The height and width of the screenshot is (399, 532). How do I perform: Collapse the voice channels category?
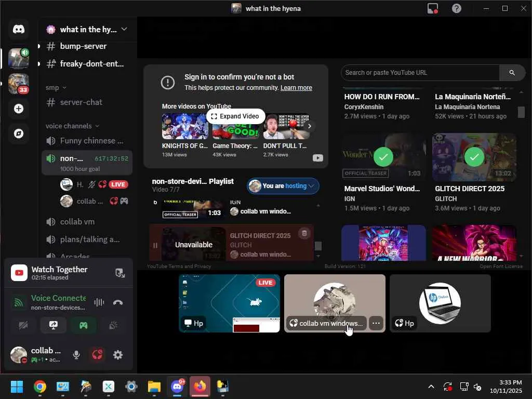point(72,126)
